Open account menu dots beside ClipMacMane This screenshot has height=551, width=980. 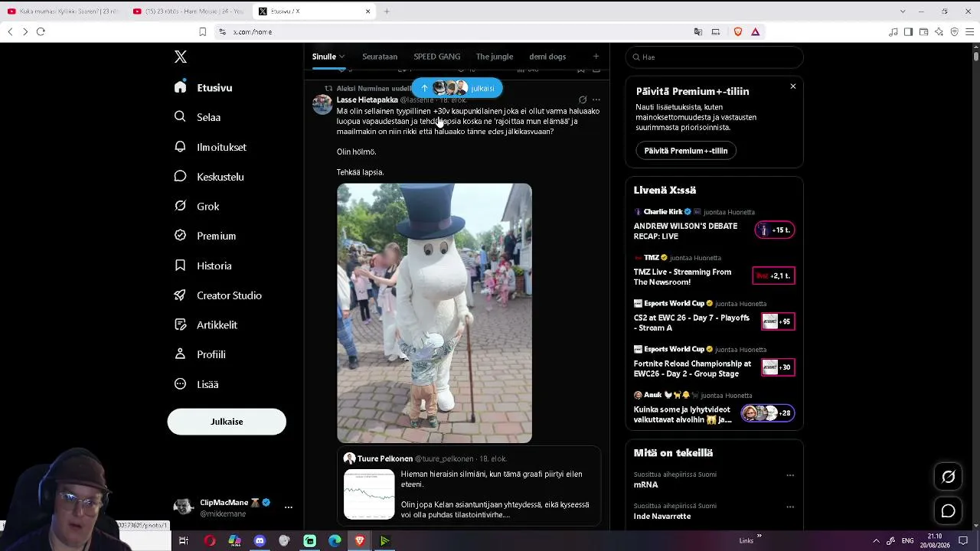tap(289, 507)
